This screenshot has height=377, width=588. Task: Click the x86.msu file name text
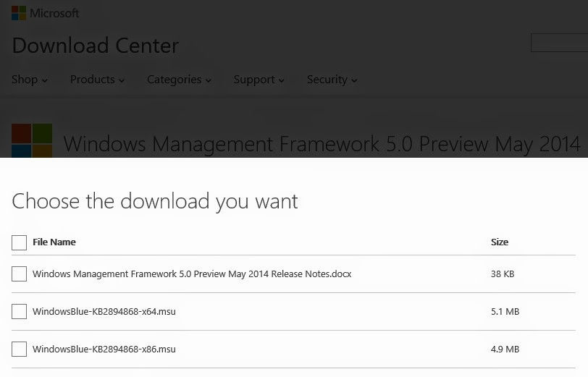pyautogui.click(x=104, y=350)
